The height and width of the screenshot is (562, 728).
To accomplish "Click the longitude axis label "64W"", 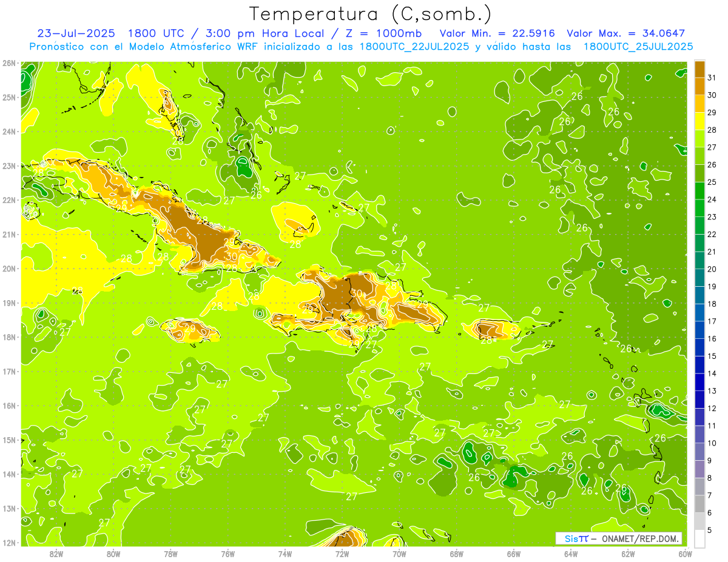I will click(571, 554).
